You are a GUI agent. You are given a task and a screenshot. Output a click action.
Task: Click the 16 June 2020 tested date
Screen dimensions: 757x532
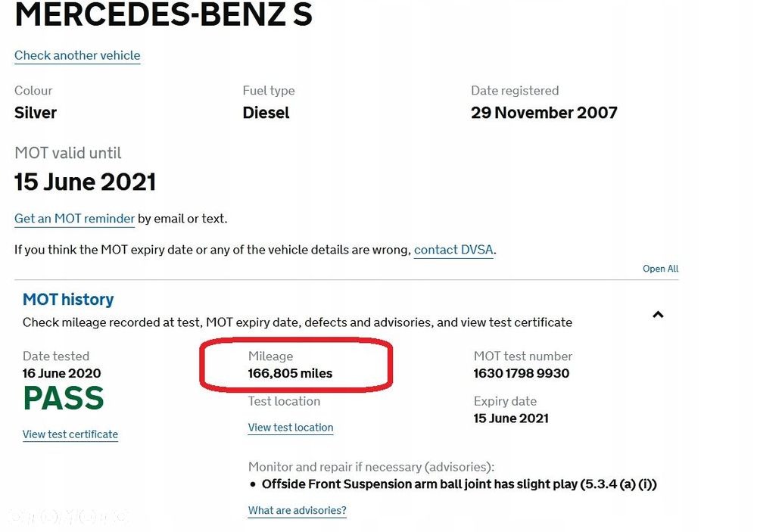click(61, 373)
